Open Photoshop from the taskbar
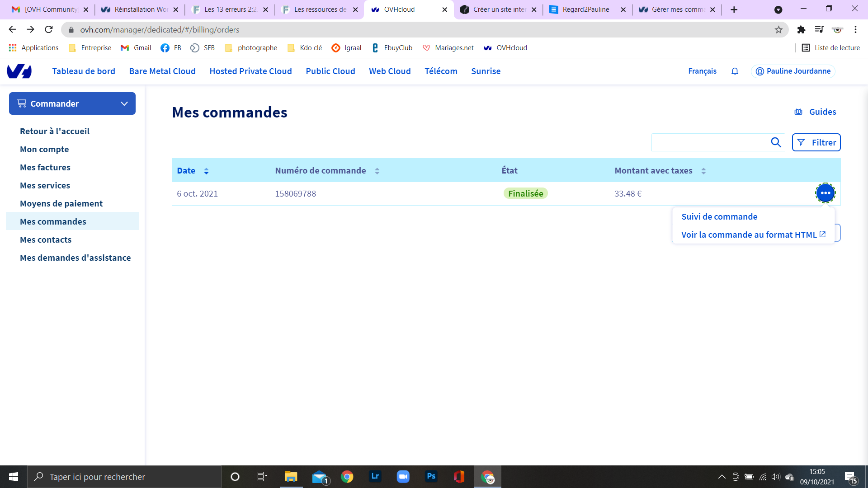 431,477
